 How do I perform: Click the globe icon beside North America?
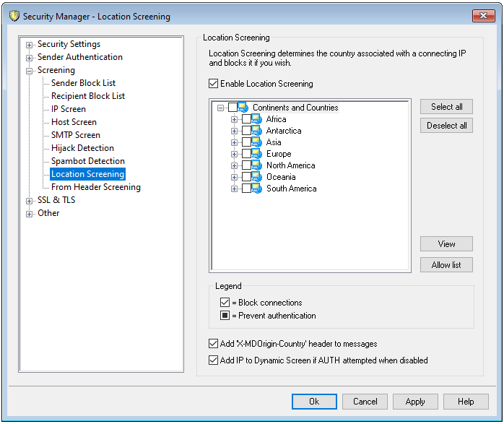[257, 165]
